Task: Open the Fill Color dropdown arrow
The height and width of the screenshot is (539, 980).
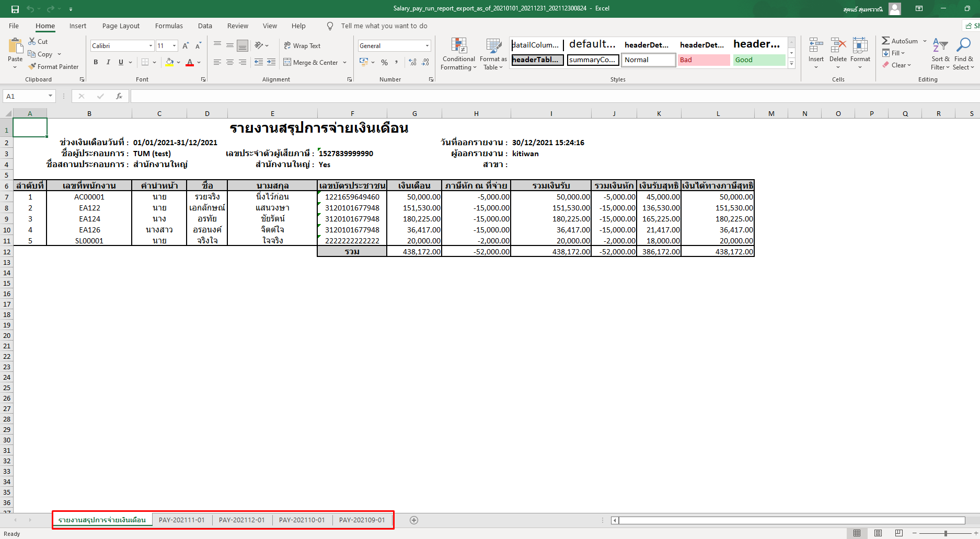Action: click(x=178, y=62)
